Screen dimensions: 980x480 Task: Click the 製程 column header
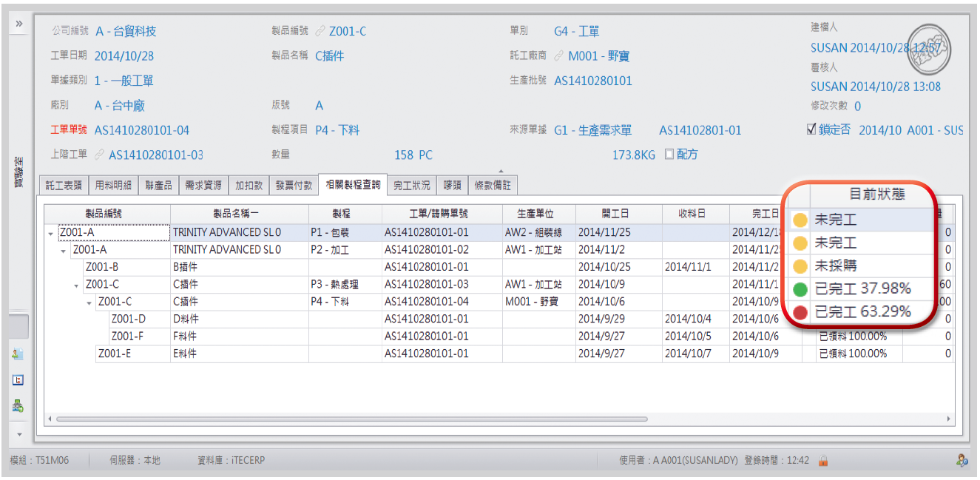click(x=345, y=214)
